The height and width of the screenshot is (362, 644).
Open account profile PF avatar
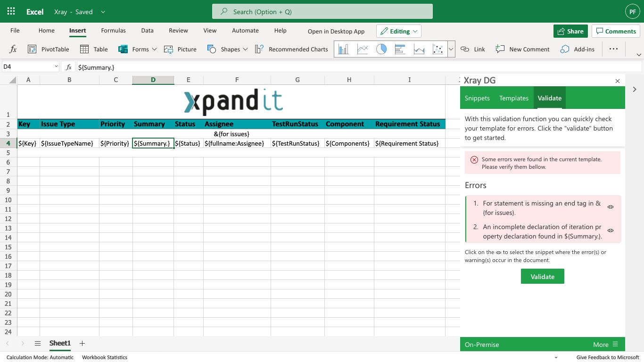click(632, 12)
